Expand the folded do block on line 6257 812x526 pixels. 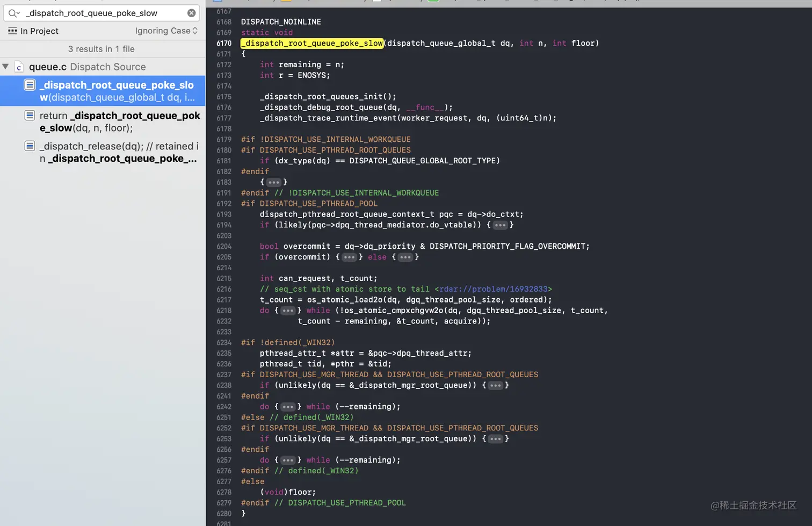point(288,460)
